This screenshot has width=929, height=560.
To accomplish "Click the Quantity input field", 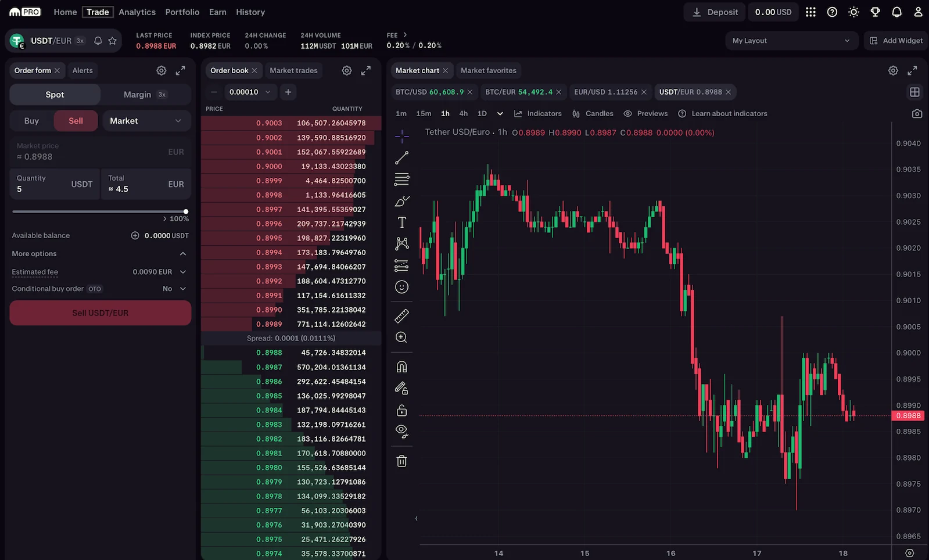I will pyautogui.click(x=52, y=184).
